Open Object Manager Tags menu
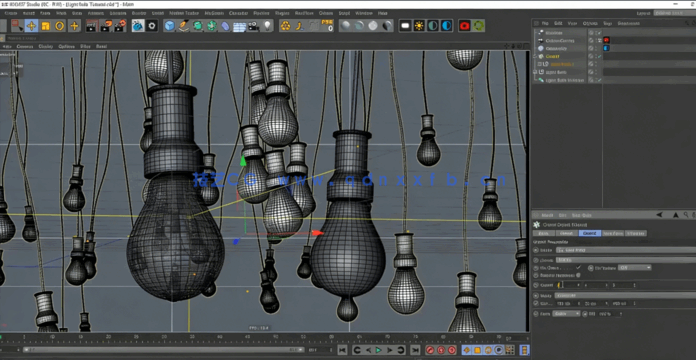 point(608,23)
